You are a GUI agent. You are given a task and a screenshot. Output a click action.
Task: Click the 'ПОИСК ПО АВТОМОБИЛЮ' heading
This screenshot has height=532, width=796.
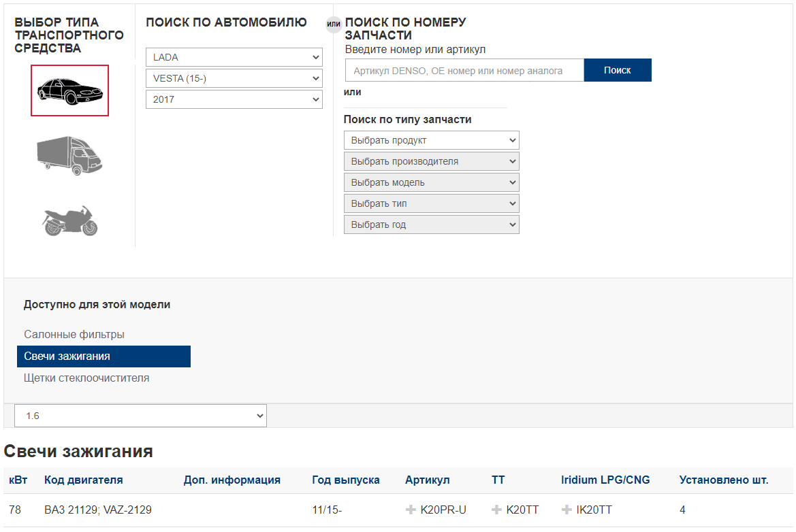pyautogui.click(x=227, y=22)
